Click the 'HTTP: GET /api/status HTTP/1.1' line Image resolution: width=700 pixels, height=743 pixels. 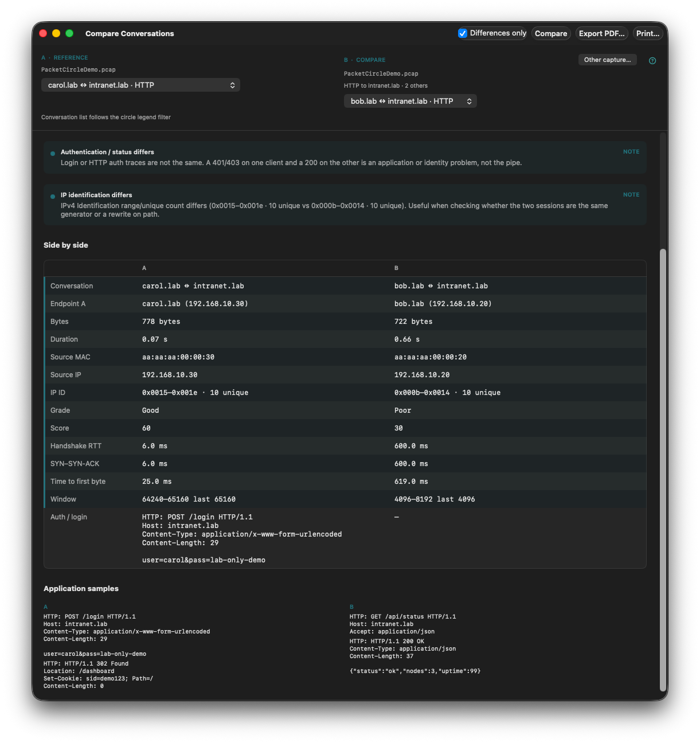tap(402, 617)
